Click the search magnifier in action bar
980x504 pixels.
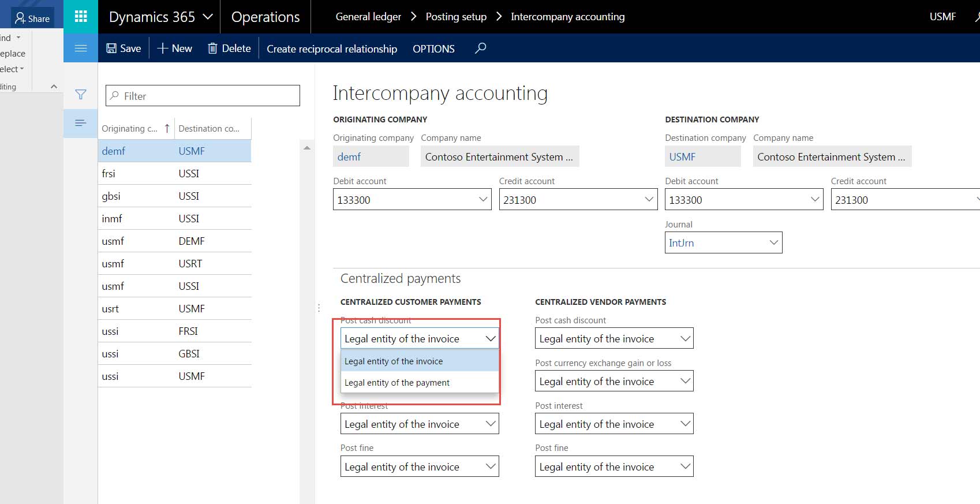480,48
